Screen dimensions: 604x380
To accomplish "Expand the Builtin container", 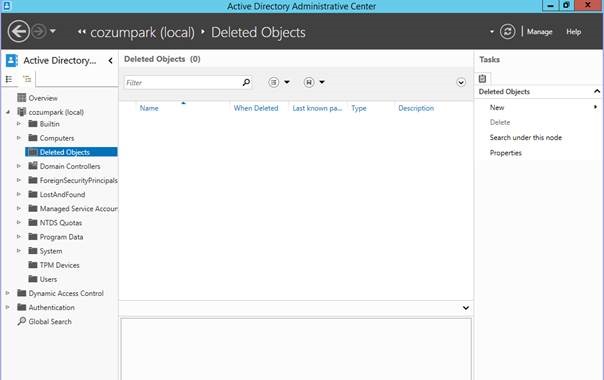I will pos(18,124).
